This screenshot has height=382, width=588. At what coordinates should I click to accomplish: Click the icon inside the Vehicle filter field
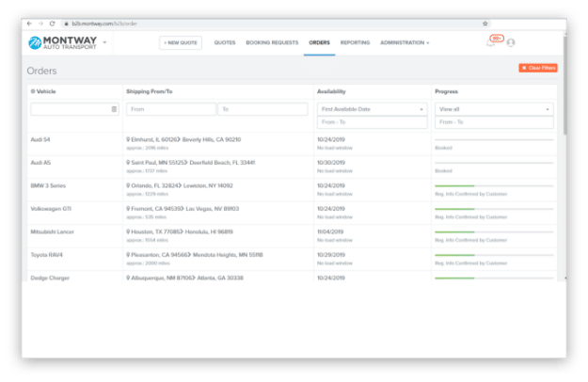114,109
